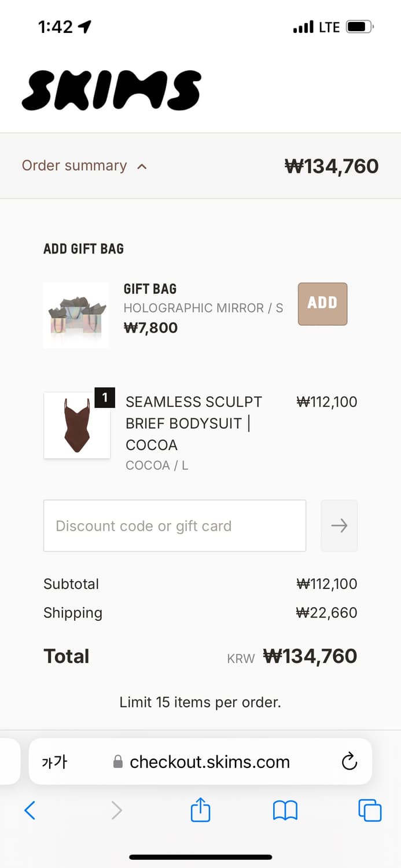
Task: Tap the forward navigation arrow
Action: tap(116, 810)
